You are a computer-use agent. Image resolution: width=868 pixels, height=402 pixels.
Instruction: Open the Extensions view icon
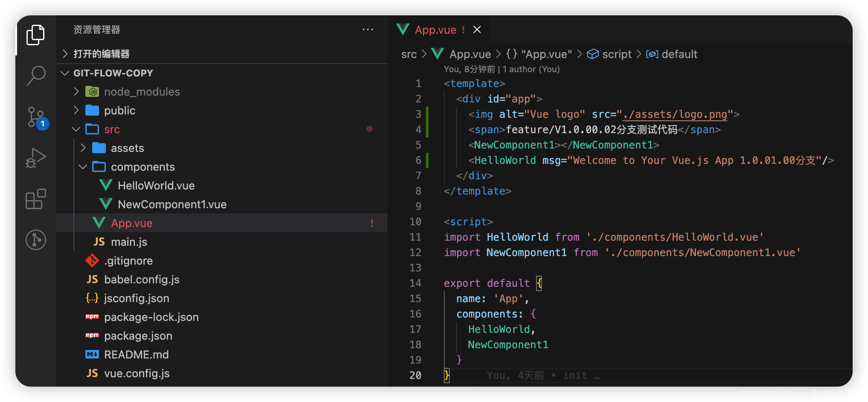35,199
